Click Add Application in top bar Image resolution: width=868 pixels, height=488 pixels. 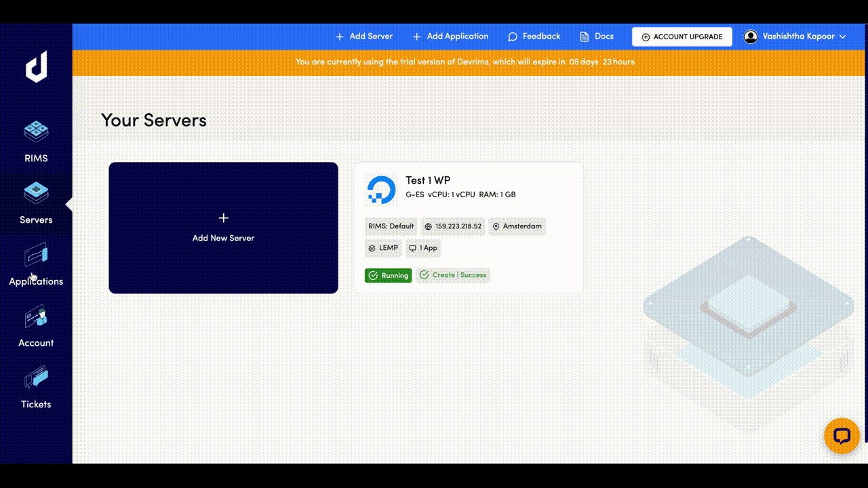coord(450,37)
